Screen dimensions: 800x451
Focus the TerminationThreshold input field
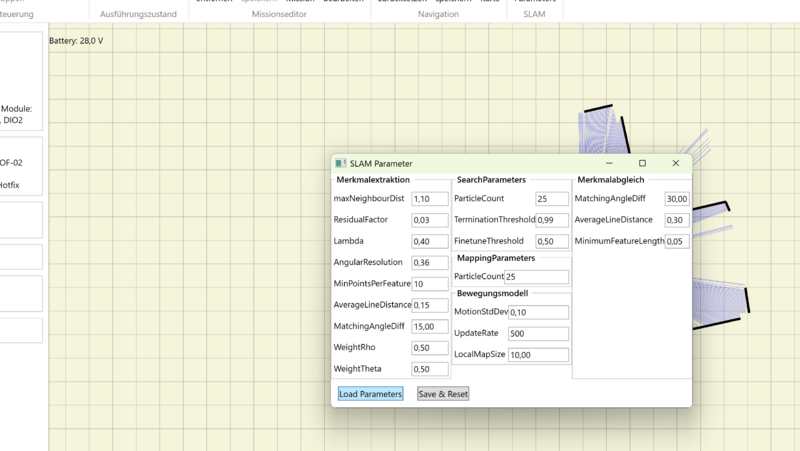pos(552,220)
